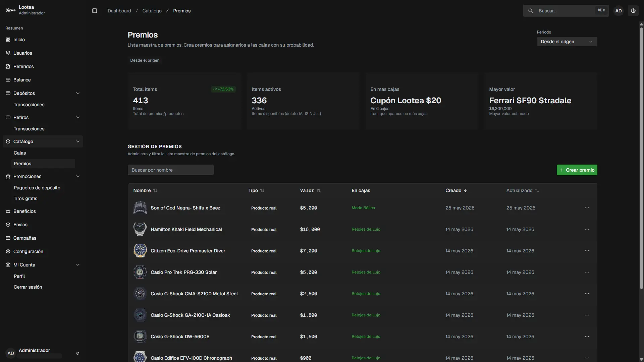Viewport: 644px width, 362px height.
Task: Open actions menu for G-Shock DW-5600E
Action: 587,337
